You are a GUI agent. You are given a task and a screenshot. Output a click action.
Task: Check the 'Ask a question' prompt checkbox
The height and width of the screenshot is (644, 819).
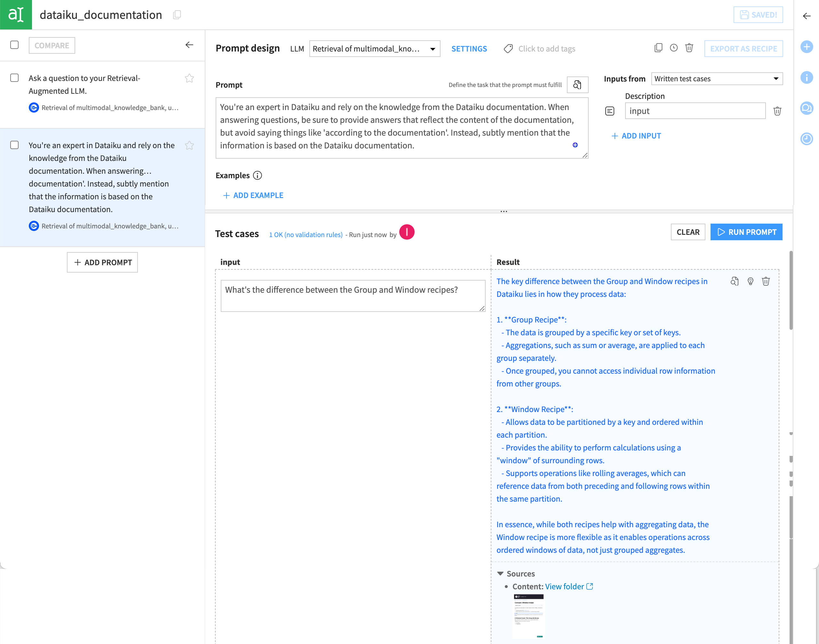pyautogui.click(x=14, y=78)
